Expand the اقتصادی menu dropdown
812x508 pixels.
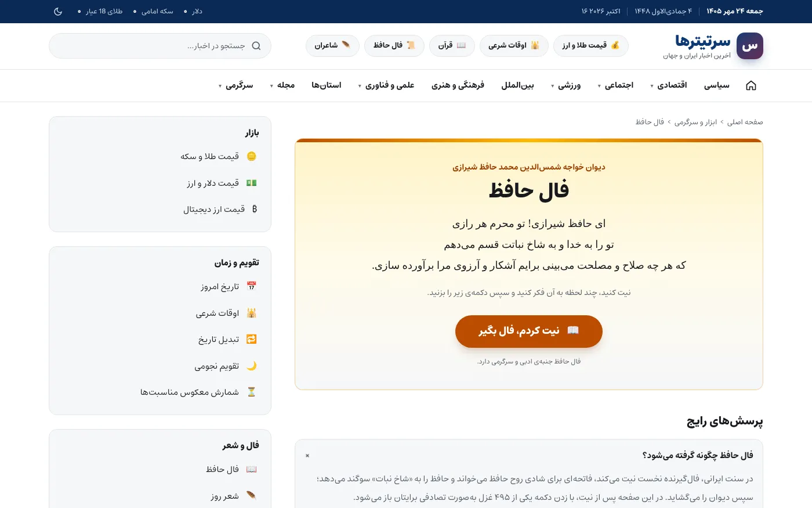tap(669, 85)
